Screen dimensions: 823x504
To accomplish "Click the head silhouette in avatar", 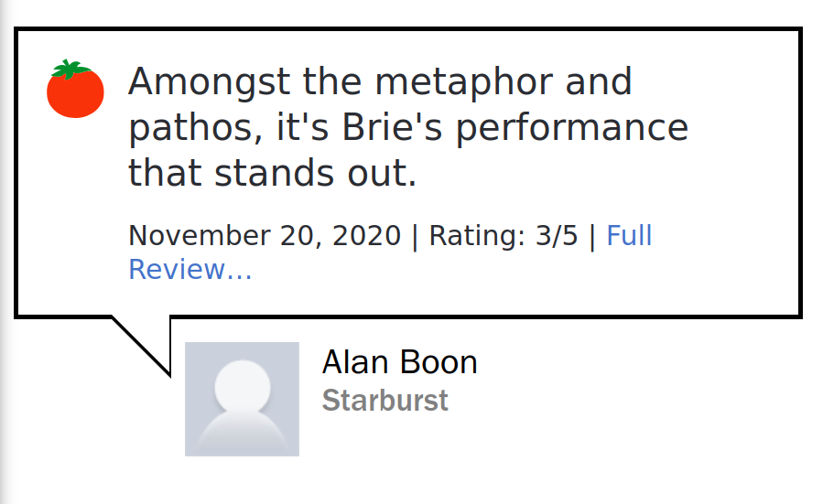I will (x=243, y=387).
